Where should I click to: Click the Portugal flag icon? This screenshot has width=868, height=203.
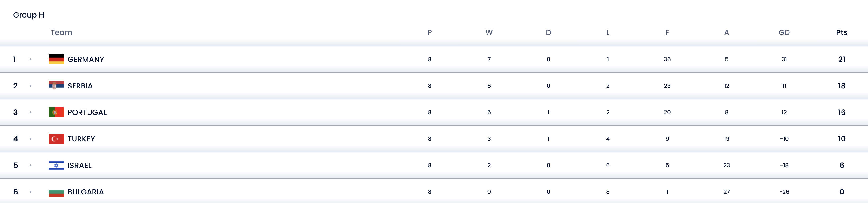coord(56,112)
